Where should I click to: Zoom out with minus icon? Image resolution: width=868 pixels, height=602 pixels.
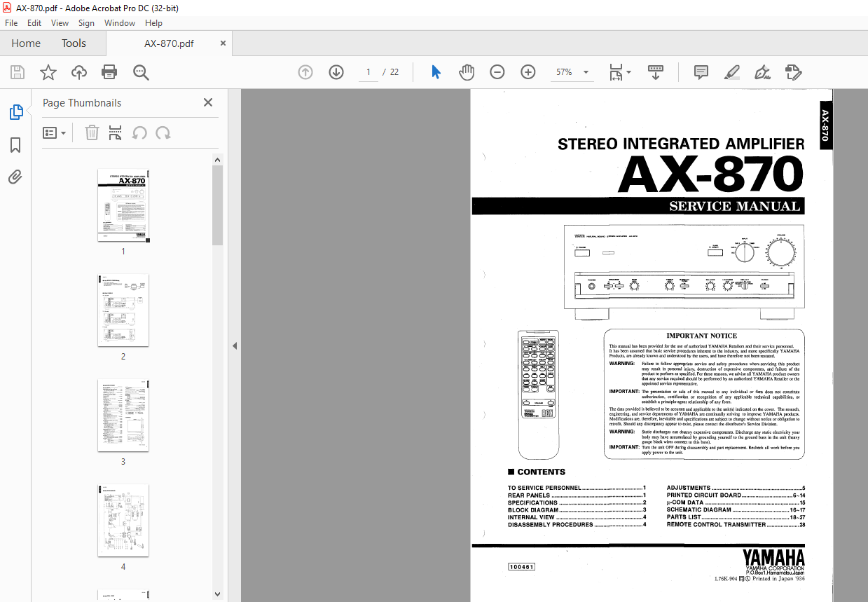pyautogui.click(x=497, y=72)
